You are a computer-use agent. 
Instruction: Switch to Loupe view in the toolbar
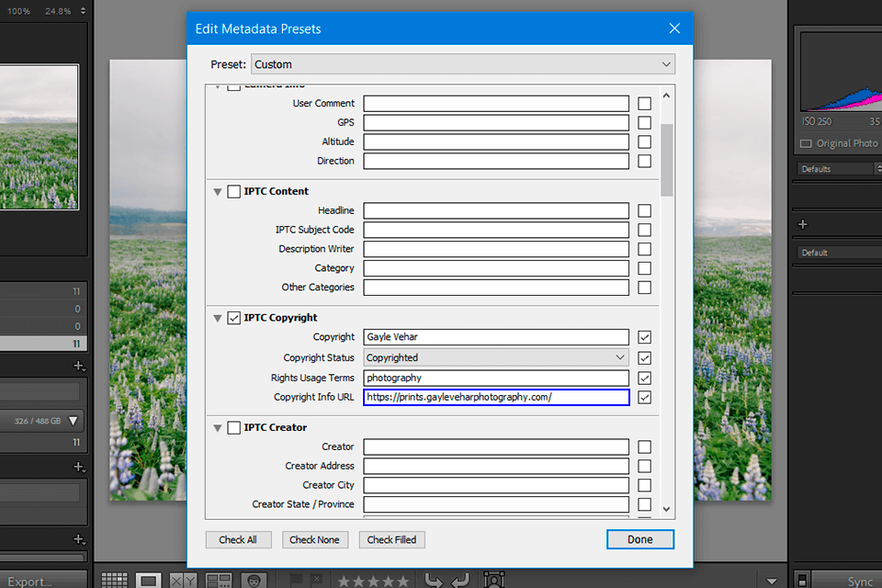pos(149,580)
